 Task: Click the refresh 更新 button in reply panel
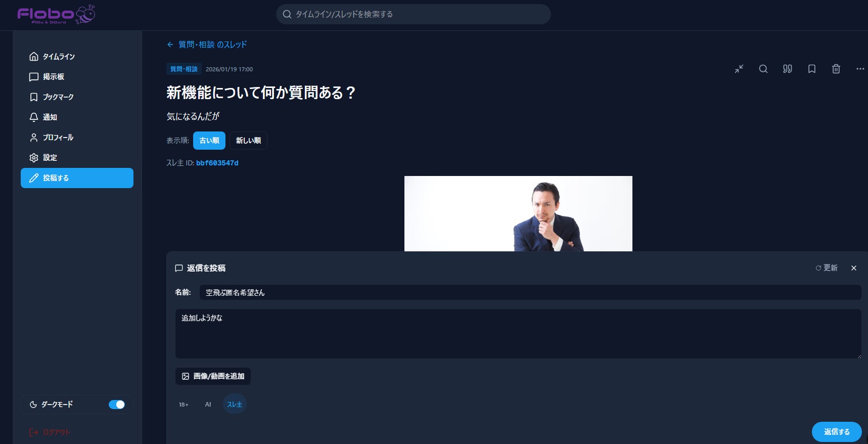pos(827,268)
